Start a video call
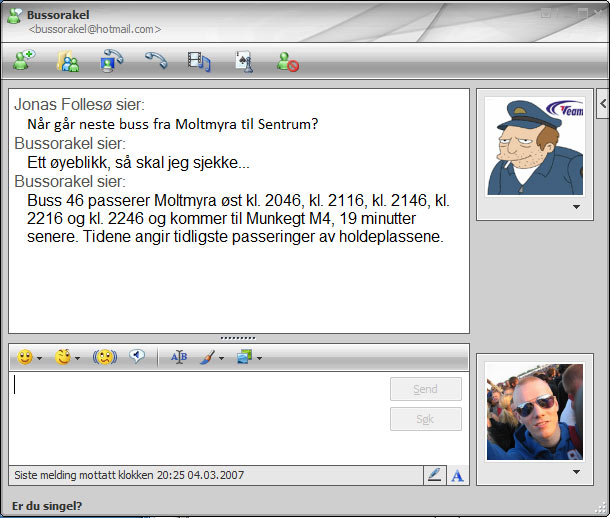Image resolution: width=610 pixels, height=518 pixels. tap(111, 61)
